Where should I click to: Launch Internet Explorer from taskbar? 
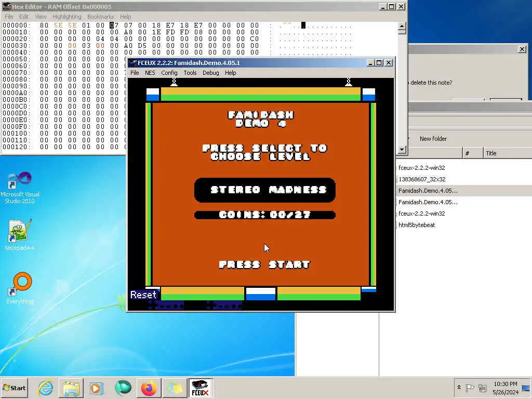click(x=46, y=388)
